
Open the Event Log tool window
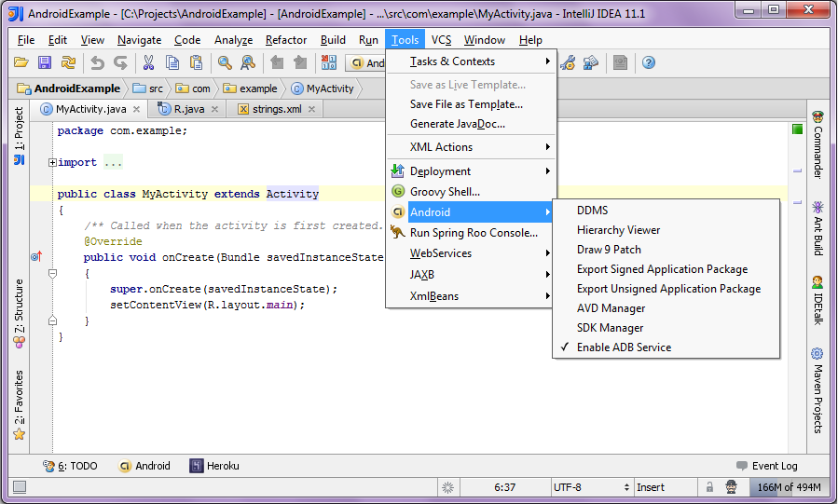[766, 466]
